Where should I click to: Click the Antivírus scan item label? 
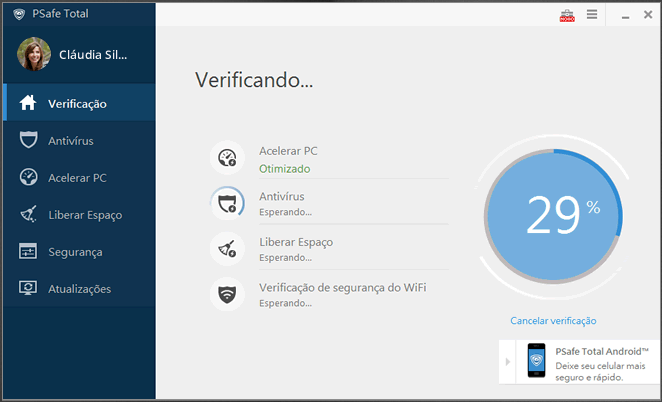coord(282,196)
